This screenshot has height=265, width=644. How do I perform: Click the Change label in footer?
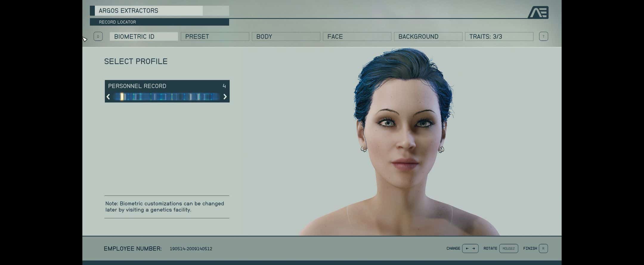click(x=453, y=249)
